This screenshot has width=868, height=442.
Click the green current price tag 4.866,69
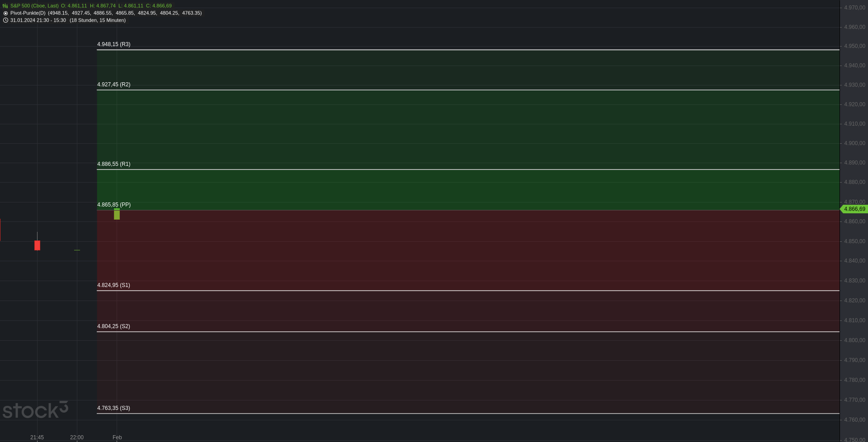(x=854, y=209)
